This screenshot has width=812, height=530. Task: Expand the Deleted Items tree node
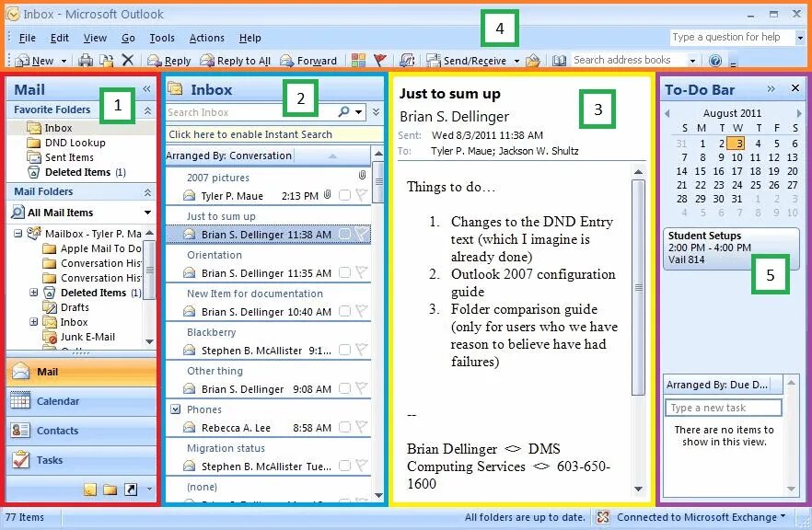(34, 293)
